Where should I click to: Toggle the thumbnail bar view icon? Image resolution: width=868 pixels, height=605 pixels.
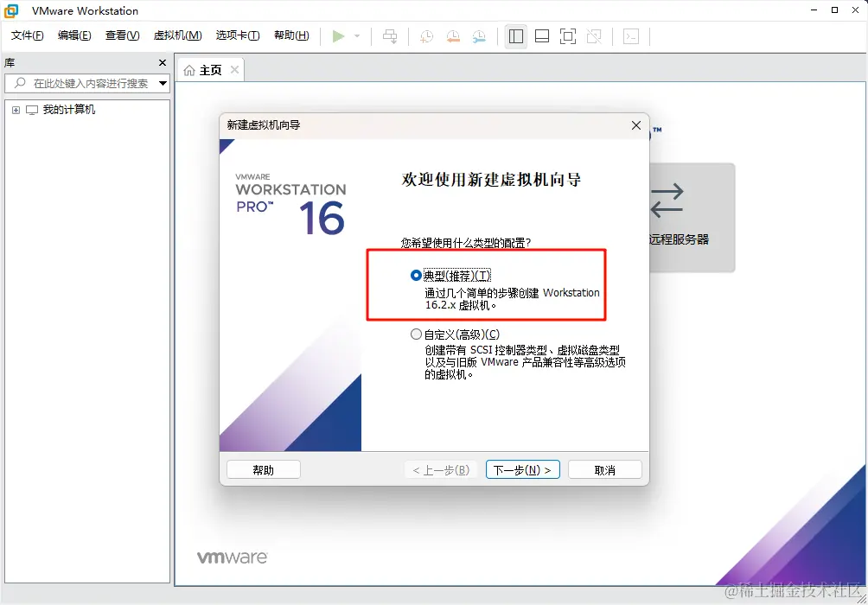click(542, 36)
